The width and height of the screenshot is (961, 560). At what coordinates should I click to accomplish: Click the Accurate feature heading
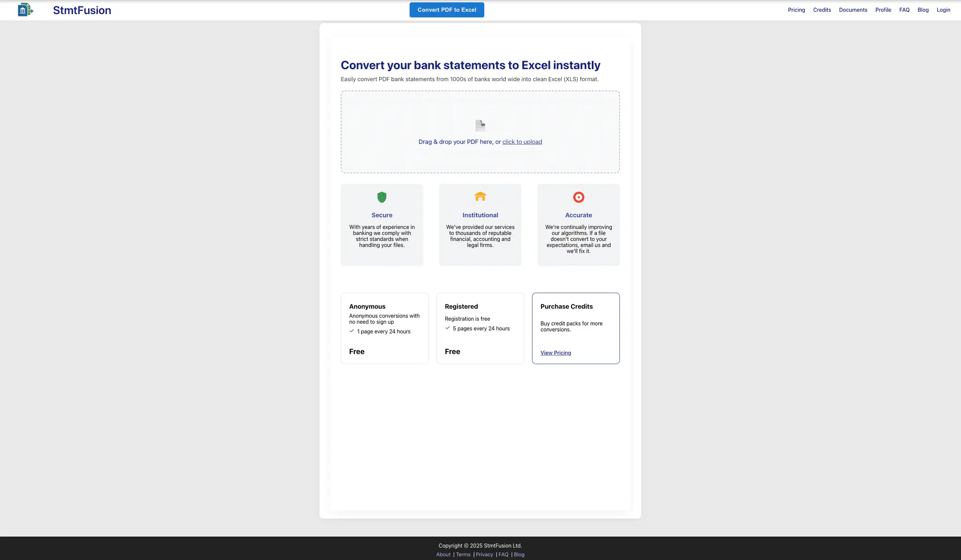[579, 215]
